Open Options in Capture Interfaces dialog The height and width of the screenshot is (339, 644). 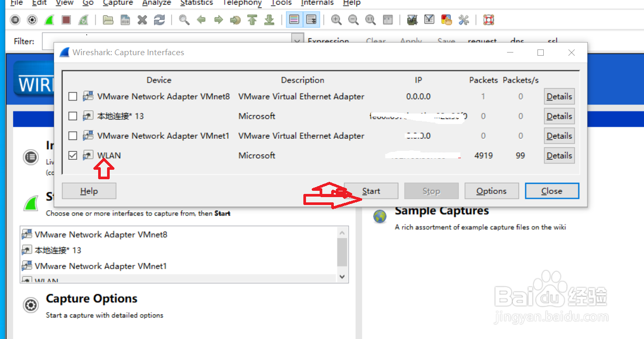pos(492,191)
